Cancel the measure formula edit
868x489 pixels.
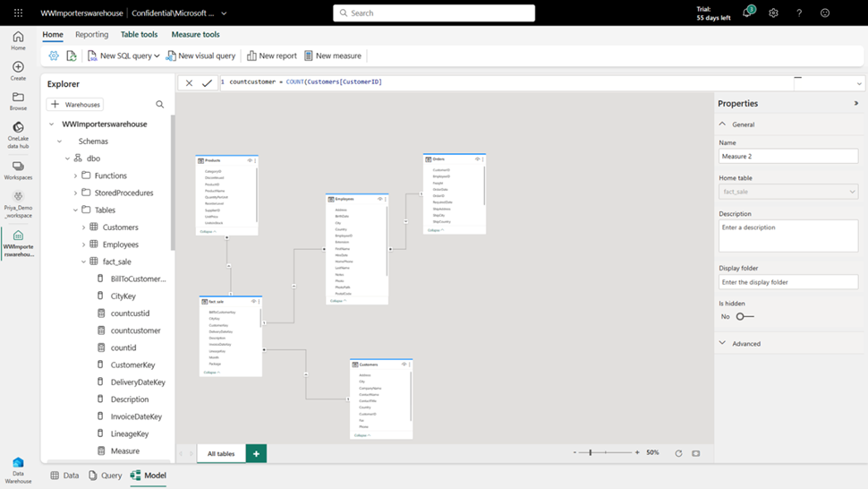click(189, 83)
